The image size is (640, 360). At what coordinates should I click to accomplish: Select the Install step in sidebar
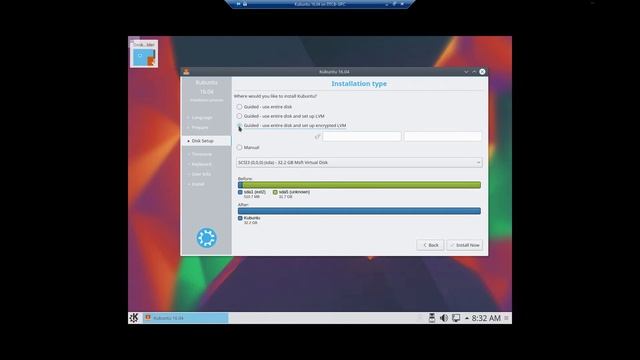[x=198, y=184]
